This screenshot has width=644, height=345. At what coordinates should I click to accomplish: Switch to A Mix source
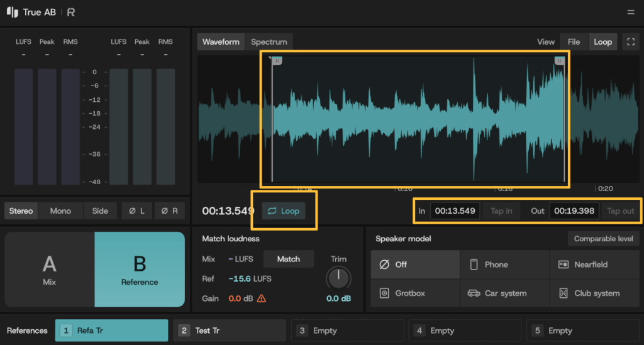pos(49,270)
